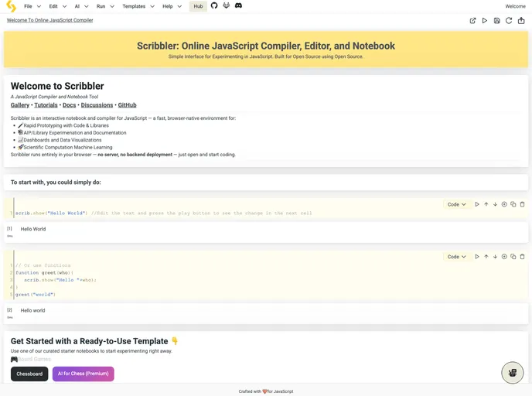Click into the scrib.show Hello World code line
Screen dimensions: 532x396
coord(163,213)
